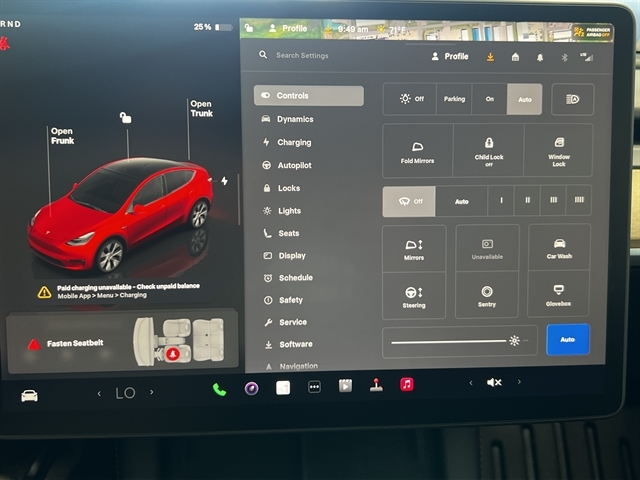The image size is (640, 480).
Task: Select wiper speed II
Action: pos(527,200)
